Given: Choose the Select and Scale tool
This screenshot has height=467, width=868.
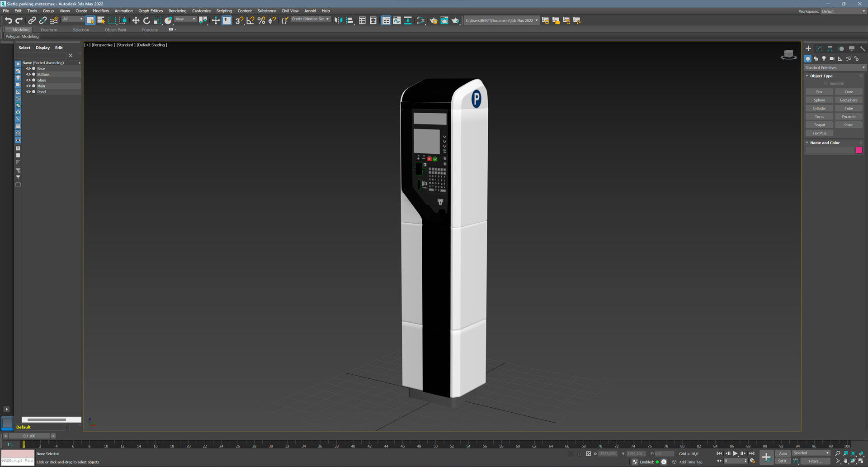Looking at the screenshot, I should click(x=157, y=20).
